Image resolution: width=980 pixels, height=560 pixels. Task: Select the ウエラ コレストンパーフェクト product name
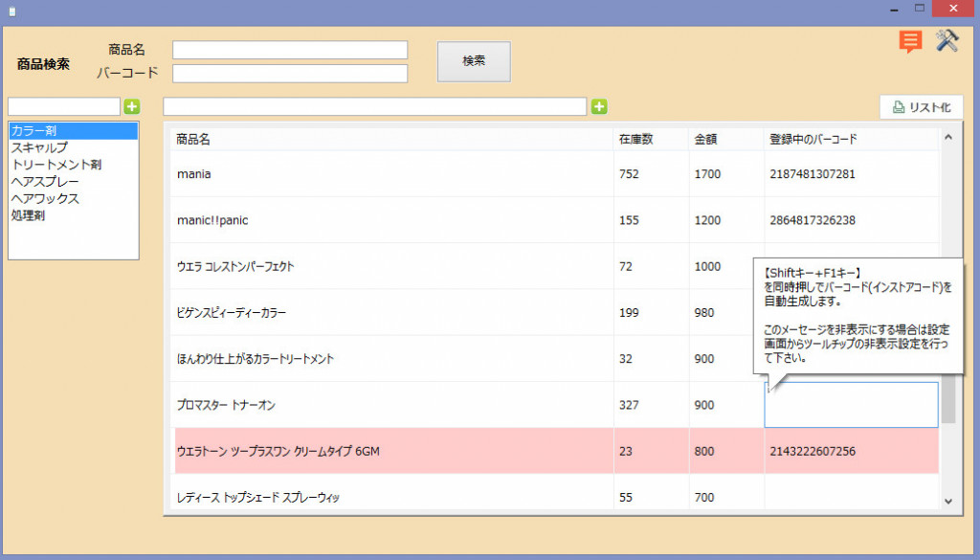(235, 266)
